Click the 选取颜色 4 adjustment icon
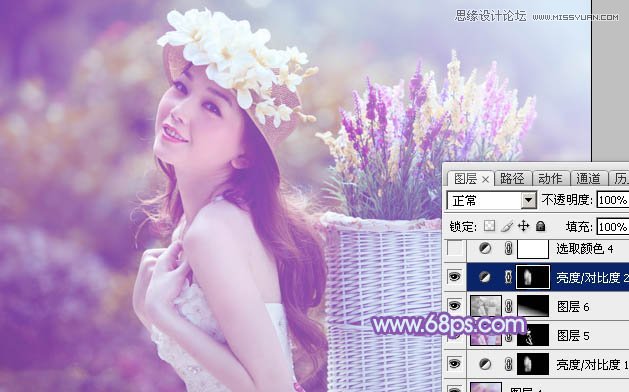The image size is (629, 392). (485, 249)
